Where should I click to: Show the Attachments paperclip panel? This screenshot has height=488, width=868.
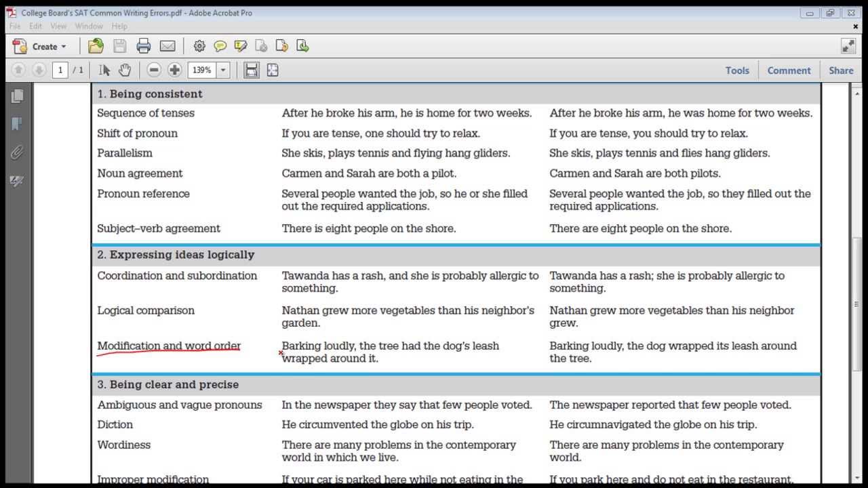pyautogui.click(x=17, y=152)
